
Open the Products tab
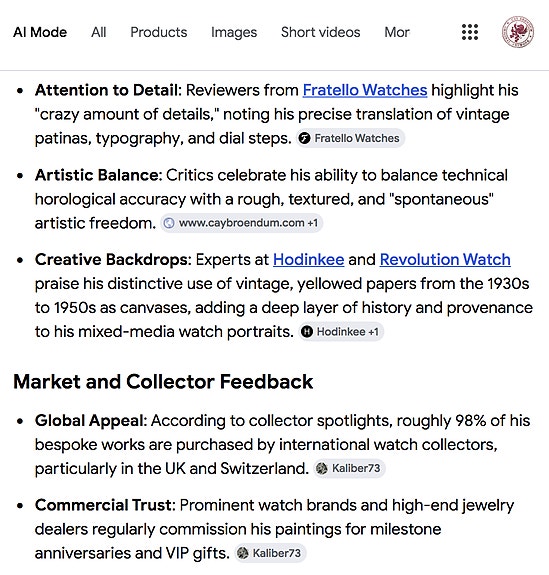(159, 32)
